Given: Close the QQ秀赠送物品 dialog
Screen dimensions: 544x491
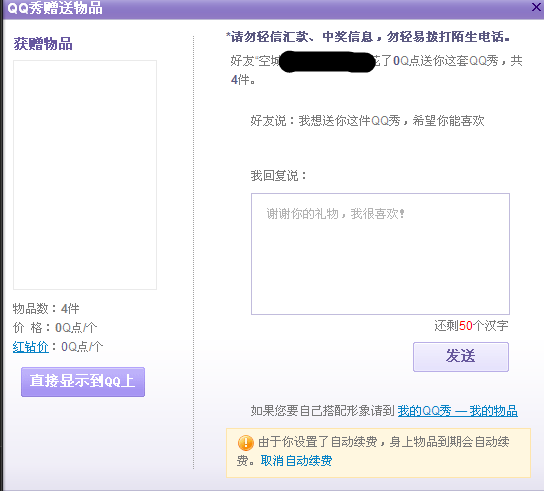Looking at the screenshot, I should pos(536,7).
